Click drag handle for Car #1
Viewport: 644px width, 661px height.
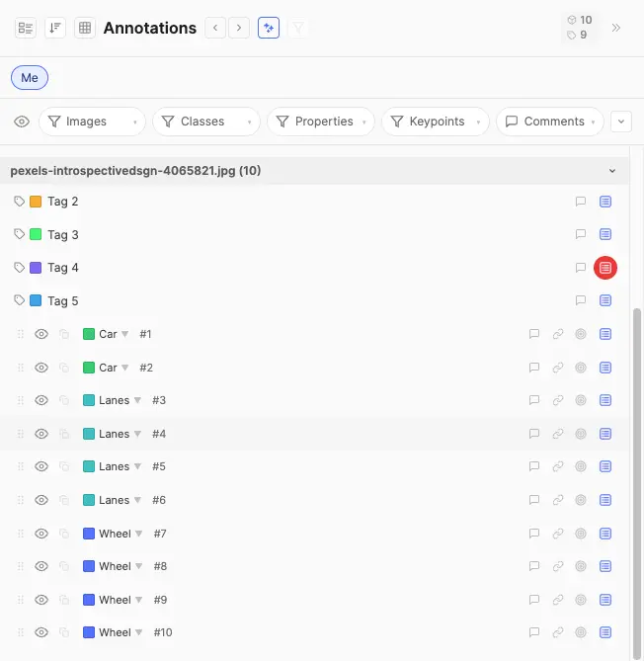(20, 334)
